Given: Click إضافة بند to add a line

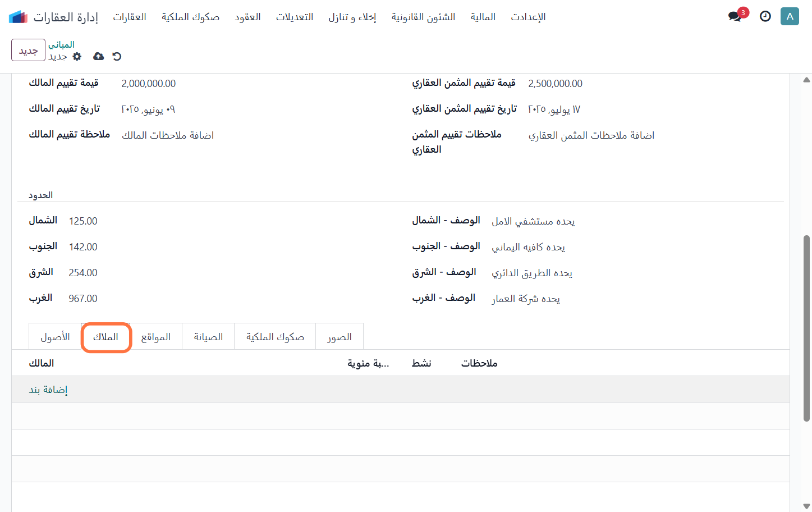Looking at the screenshot, I should [x=48, y=390].
